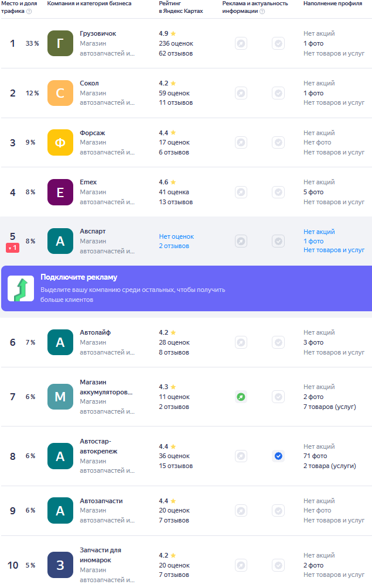Select the Грузовичок company avatar
The image size is (372, 588).
point(60,43)
